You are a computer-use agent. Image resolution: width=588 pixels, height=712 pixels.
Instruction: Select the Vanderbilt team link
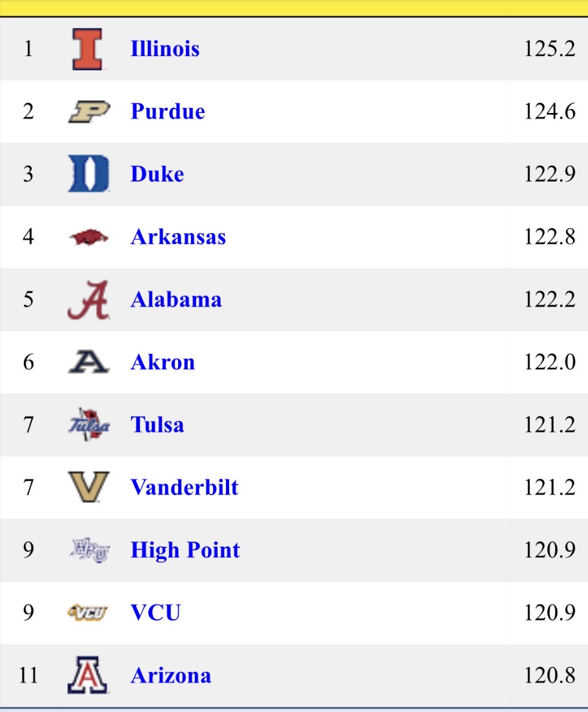pos(185,487)
